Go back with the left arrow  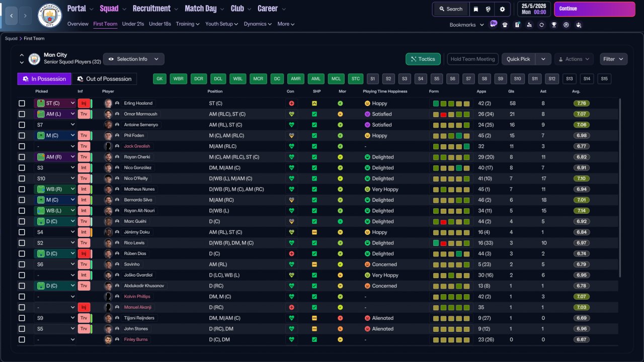coord(11,16)
